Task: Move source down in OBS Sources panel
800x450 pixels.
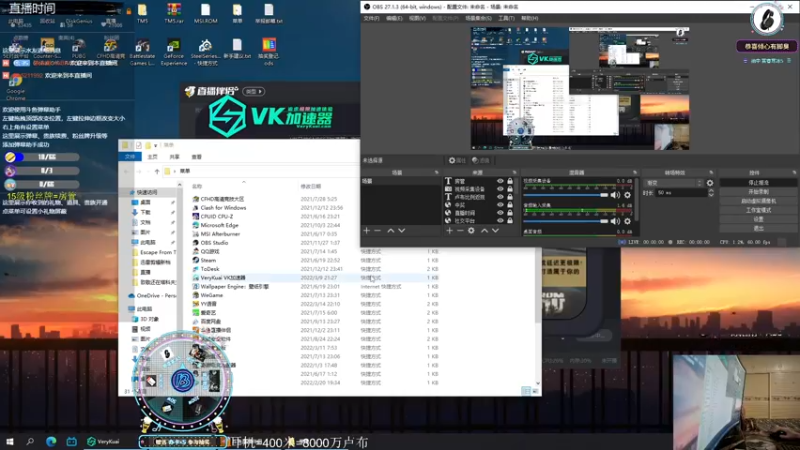Action: 495,231
